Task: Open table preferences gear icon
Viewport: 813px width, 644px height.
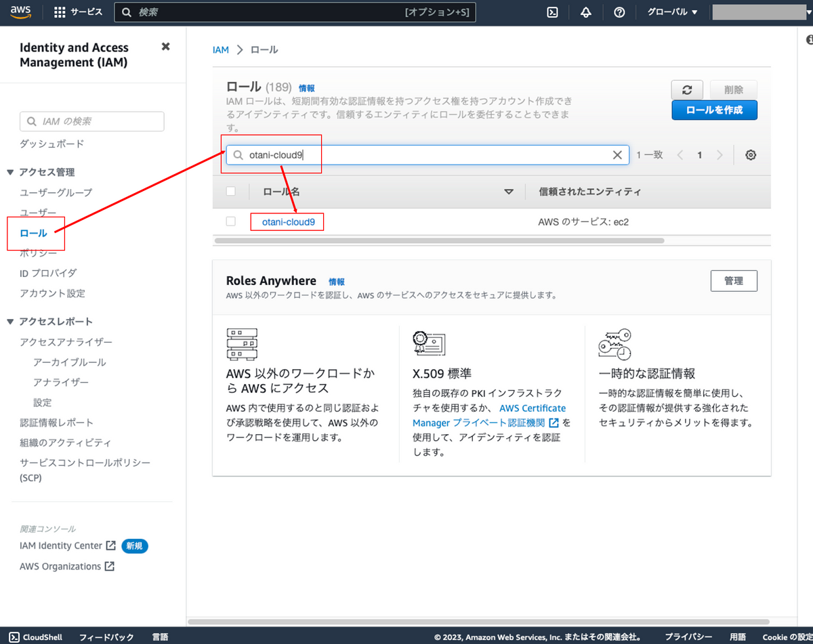Action: 751,155
